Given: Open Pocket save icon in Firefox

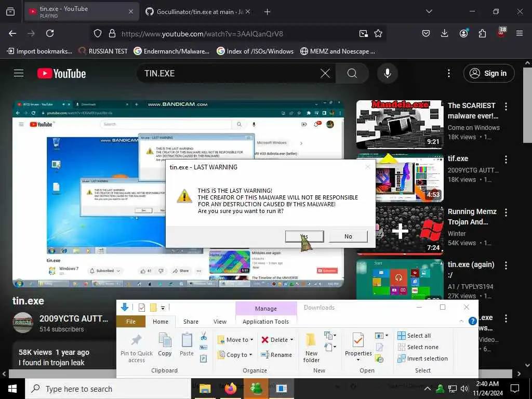Looking at the screenshot, I should (426, 33).
